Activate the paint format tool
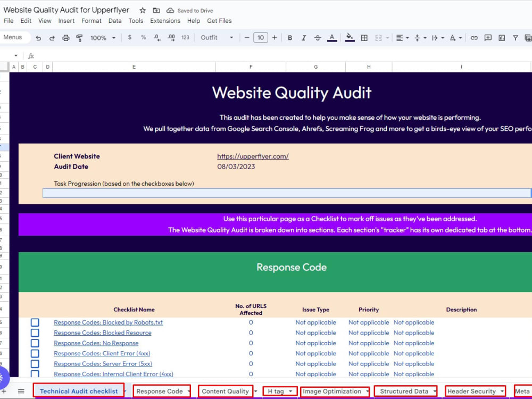This screenshot has height=399, width=532. tap(80, 38)
